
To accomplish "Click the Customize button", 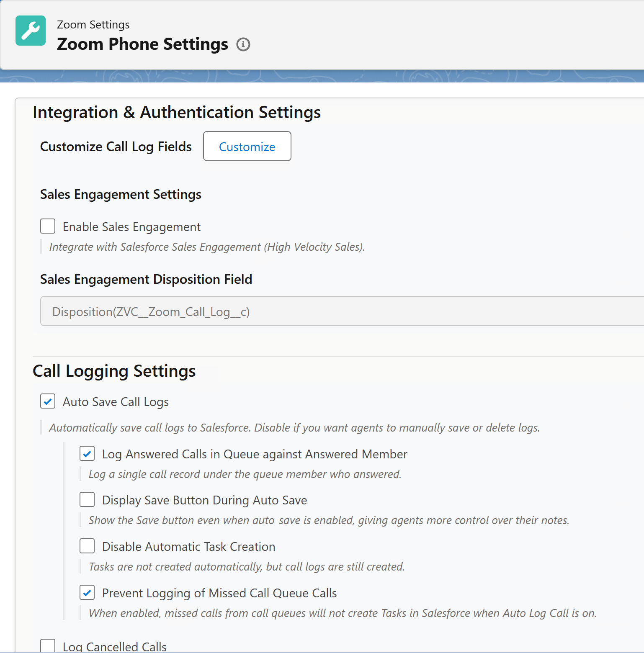I will [x=247, y=147].
